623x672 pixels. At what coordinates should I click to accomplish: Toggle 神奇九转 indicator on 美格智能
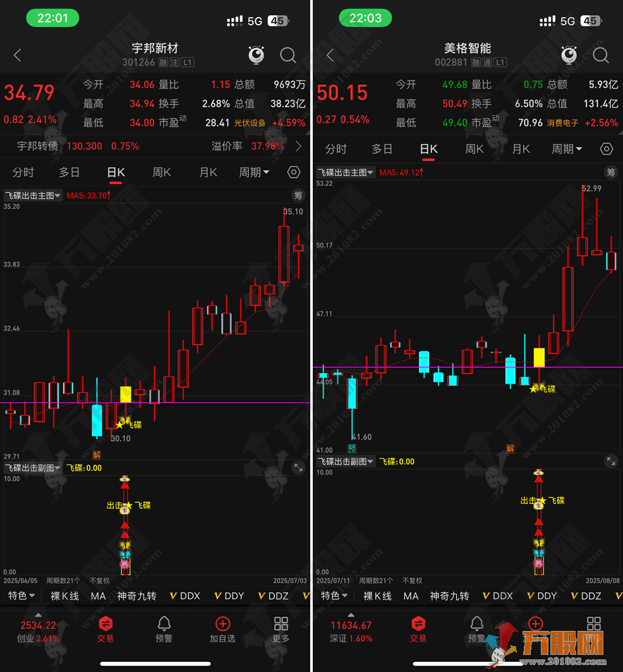coord(449,596)
